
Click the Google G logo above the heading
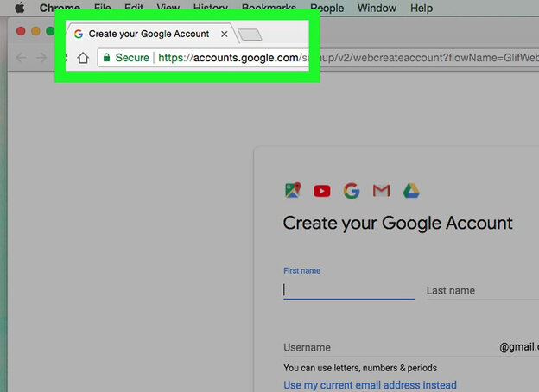pos(351,191)
